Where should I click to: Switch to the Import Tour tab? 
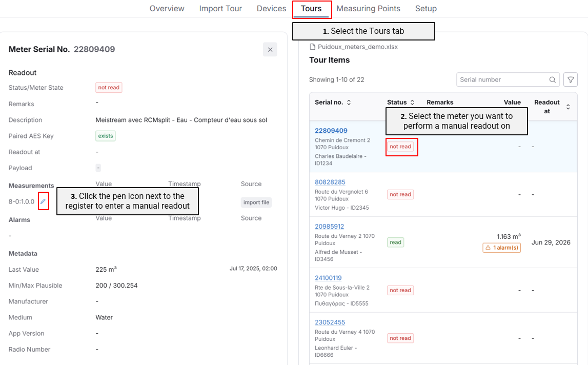[220, 9]
